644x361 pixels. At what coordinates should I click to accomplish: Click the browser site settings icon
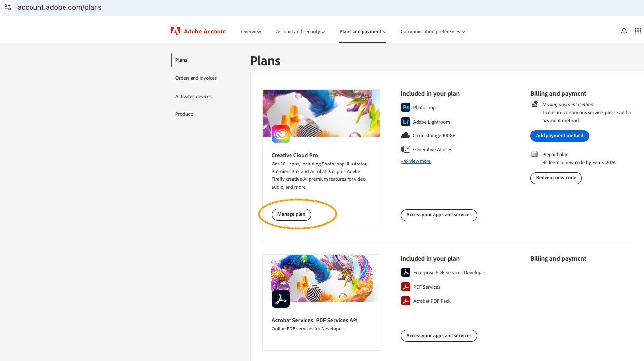8,7
